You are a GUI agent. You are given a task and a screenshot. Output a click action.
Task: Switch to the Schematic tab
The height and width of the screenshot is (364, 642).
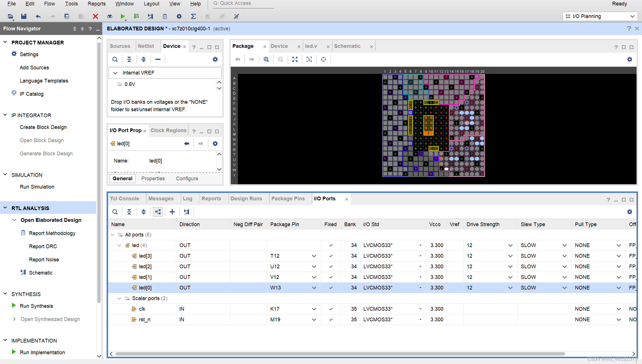pos(347,46)
